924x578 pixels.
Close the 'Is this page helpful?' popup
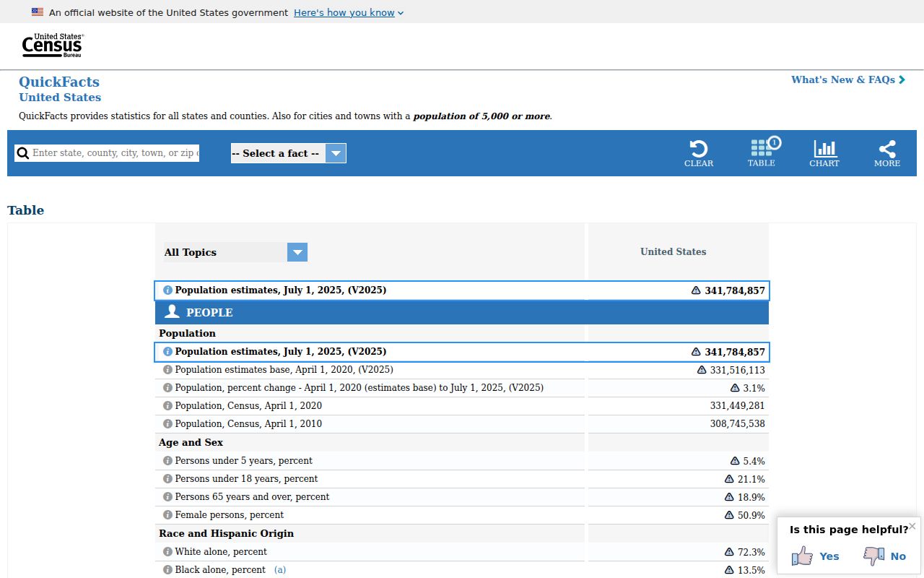coord(912,526)
